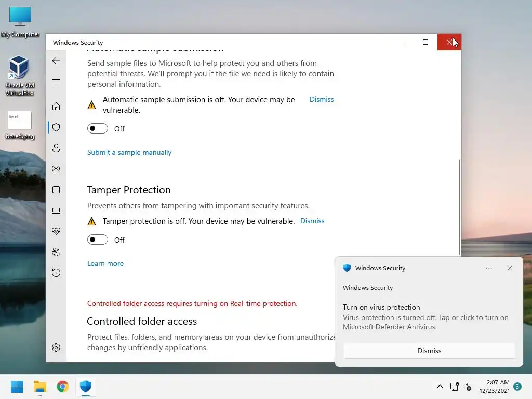Click Windows Security taskbar icon

pos(86,387)
